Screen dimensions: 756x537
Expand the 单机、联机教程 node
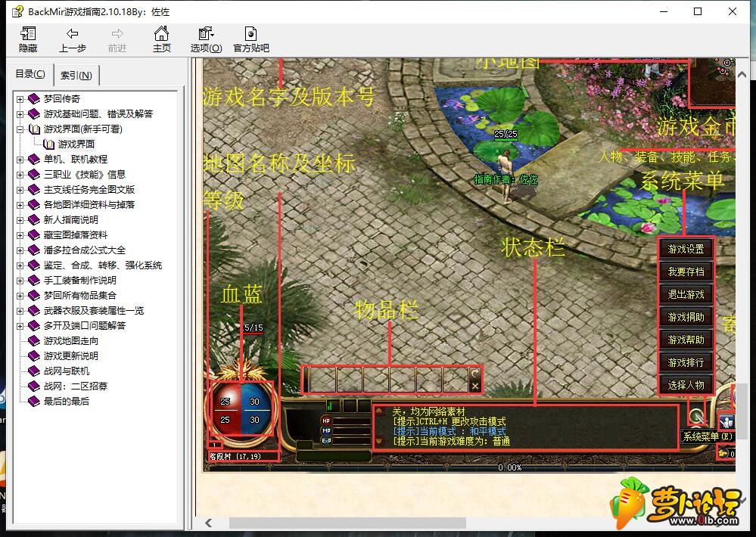point(20,160)
